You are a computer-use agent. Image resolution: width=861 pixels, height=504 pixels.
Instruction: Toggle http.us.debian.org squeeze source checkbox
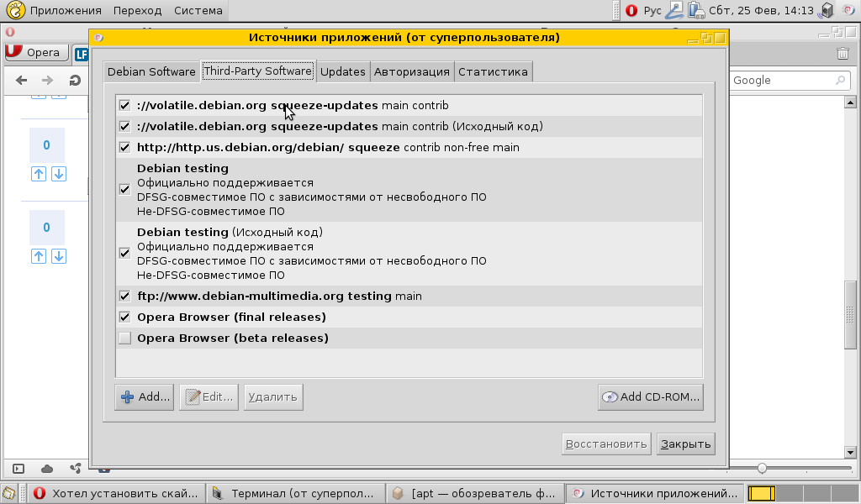(124, 147)
